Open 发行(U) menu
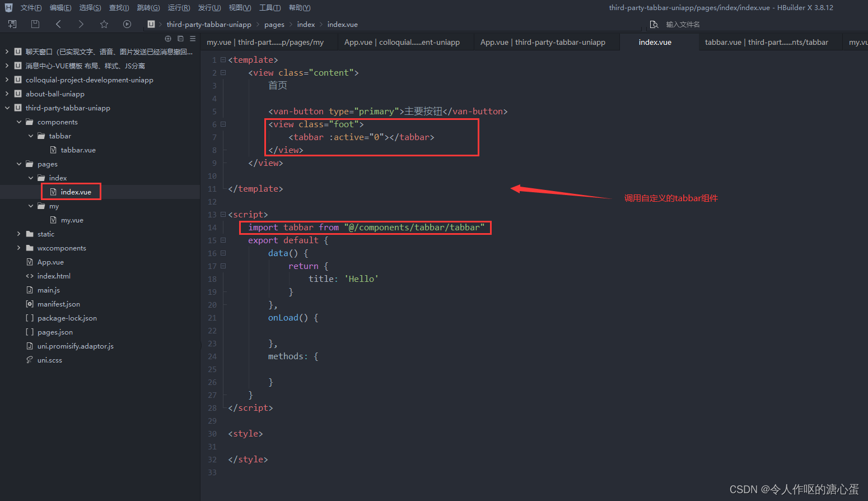This screenshot has width=868, height=501. tap(209, 8)
